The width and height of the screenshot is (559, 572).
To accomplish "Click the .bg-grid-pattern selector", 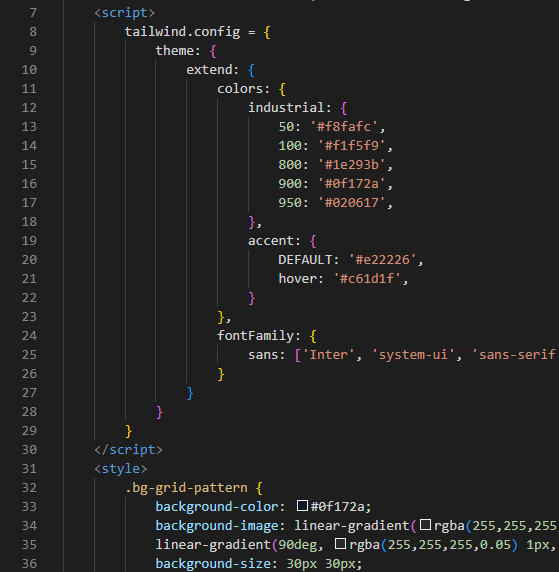I will tap(186, 488).
